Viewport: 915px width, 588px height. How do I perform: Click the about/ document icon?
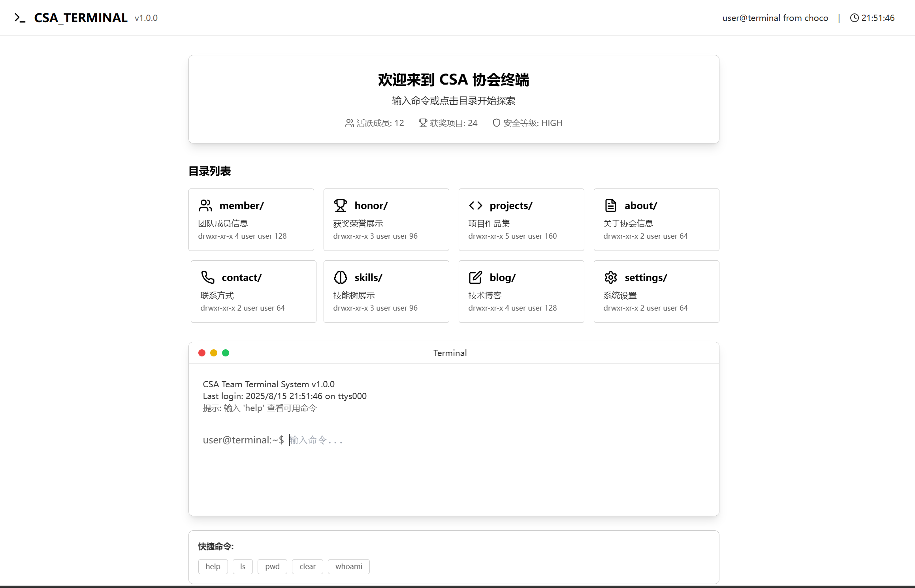[x=610, y=205]
